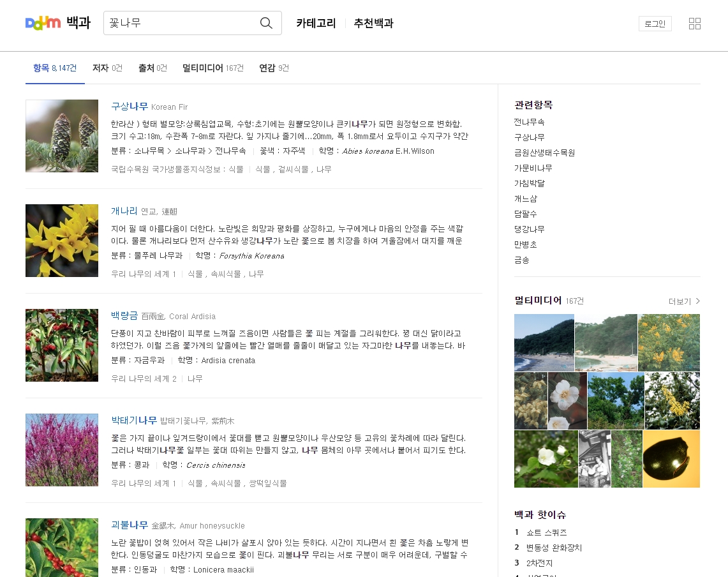Screen dimensions: 728x577
Task: Click the 겉씨식물 tag in 구상나무 entry
Action: [293, 169]
